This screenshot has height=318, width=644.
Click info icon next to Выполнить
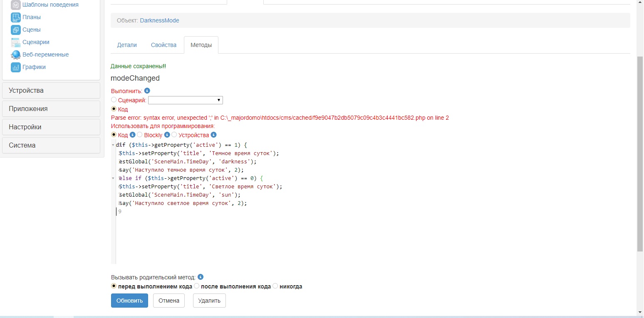point(147,91)
